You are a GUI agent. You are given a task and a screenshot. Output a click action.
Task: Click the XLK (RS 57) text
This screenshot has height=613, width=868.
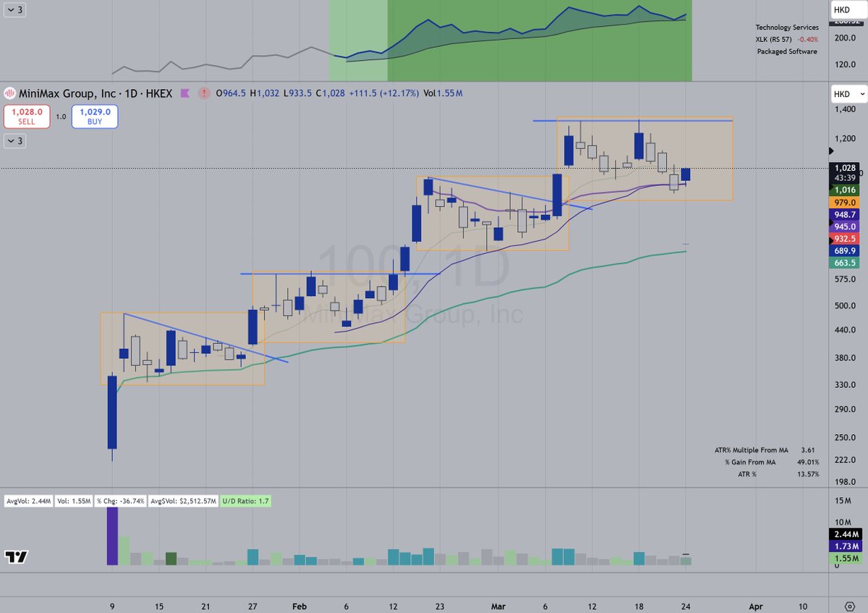pyautogui.click(x=775, y=39)
